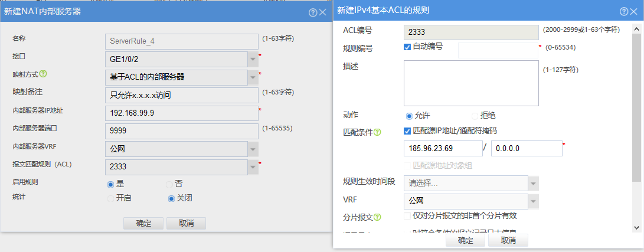Open help for the NAT internal server dialog
This screenshot has height=252, width=644.
312,11
